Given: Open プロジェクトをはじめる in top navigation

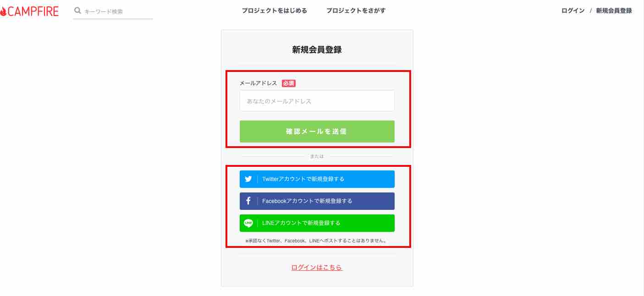Looking at the screenshot, I should 275,11.
